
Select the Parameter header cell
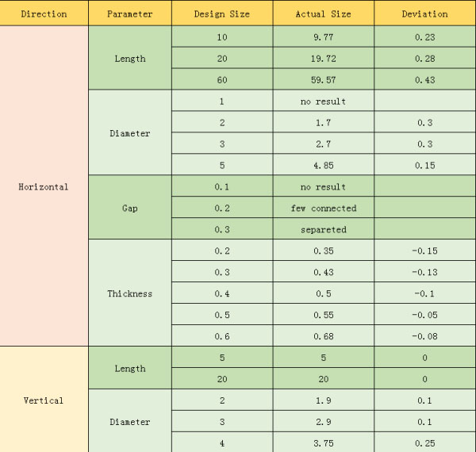(x=130, y=14)
